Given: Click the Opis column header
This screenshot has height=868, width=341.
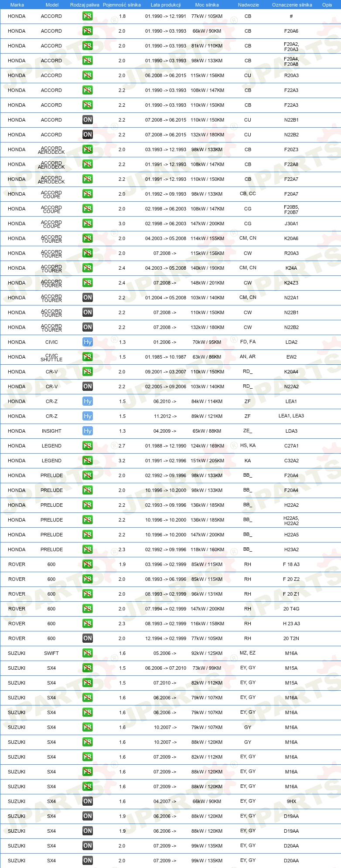Looking at the screenshot, I should pos(327,5).
